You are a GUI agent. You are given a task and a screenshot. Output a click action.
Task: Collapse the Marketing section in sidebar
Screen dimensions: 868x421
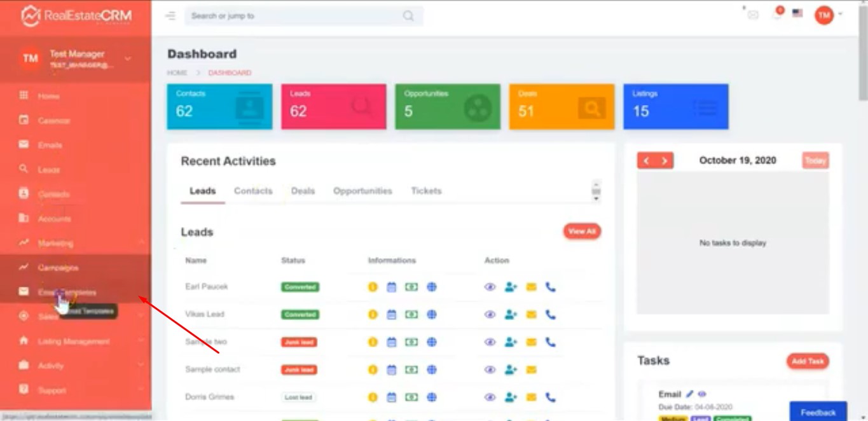(141, 243)
